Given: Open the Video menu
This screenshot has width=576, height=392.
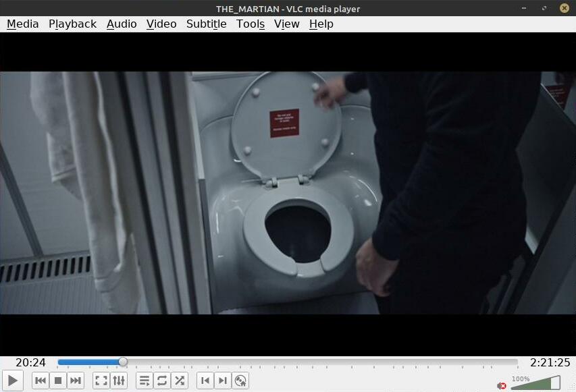Looking at the screenshot, I should (161, 24).
